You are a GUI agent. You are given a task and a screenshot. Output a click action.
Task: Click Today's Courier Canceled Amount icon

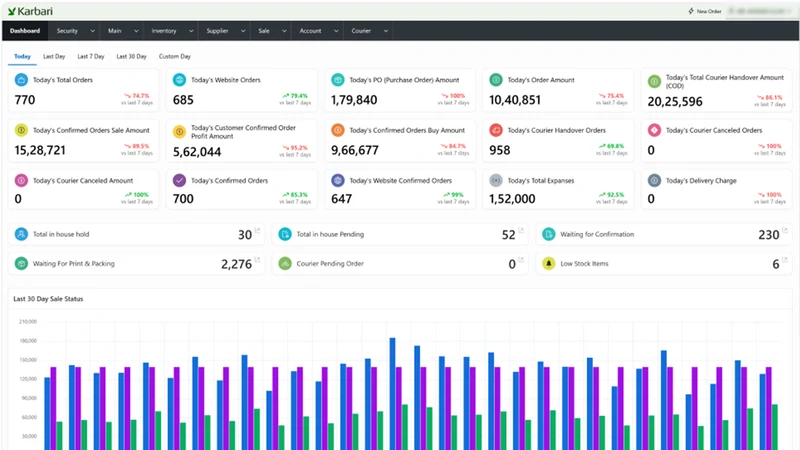pyautogui.click(x=21, y=180)
